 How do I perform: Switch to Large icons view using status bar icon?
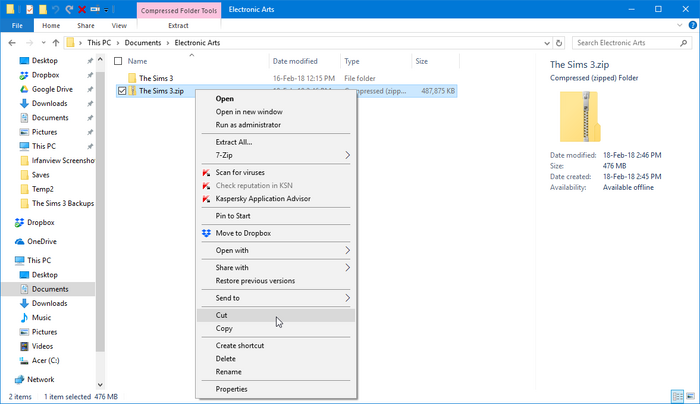pyautogui.click(x=691, y=396)
